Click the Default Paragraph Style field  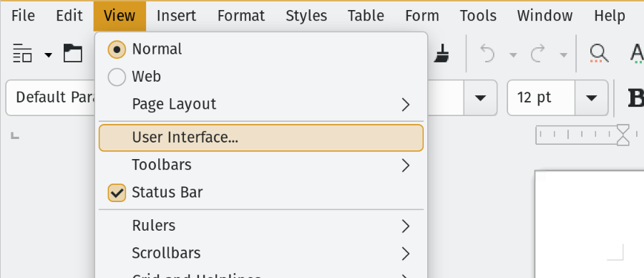pos(51,98)
